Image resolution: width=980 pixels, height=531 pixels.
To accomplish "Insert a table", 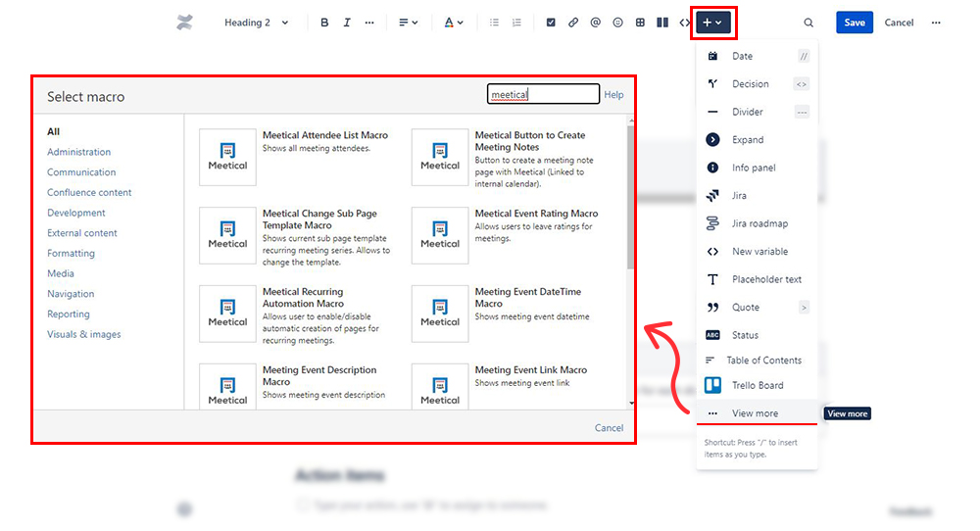I will coord(640,23).
